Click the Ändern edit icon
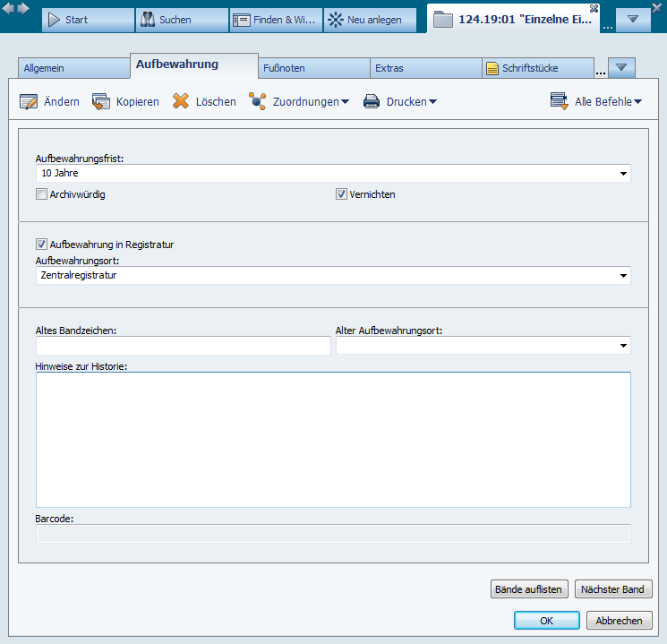Image resolution: width=667 pixels, height=644 pixels. (x=29, y=102)
